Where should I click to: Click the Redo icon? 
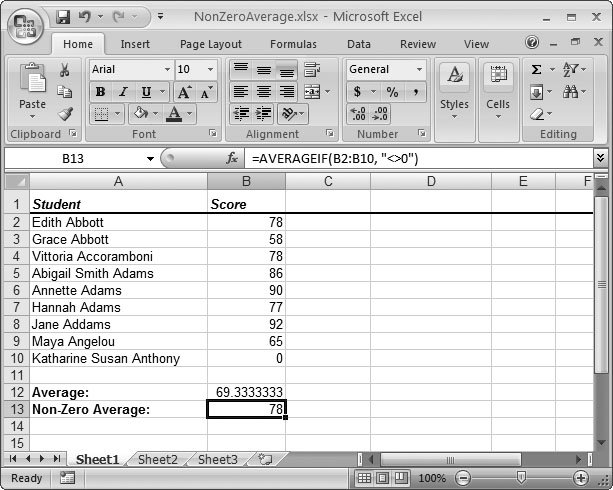tap(119, 17)
